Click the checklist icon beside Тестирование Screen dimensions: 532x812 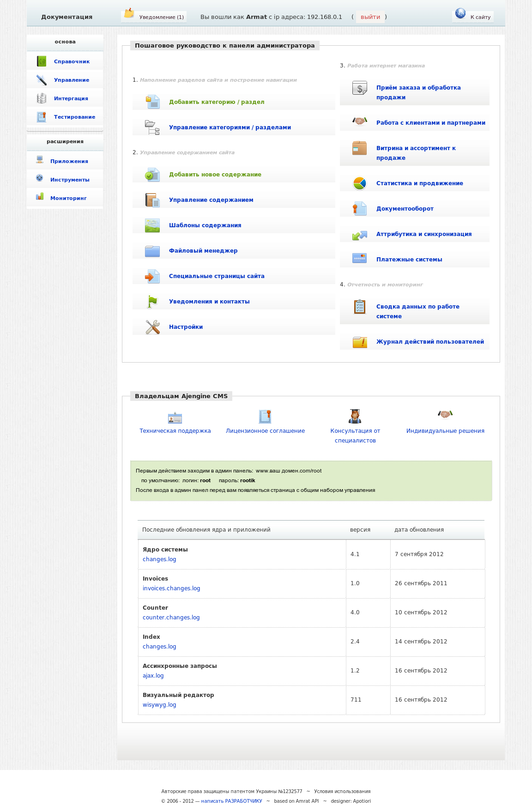coord(42,116)
